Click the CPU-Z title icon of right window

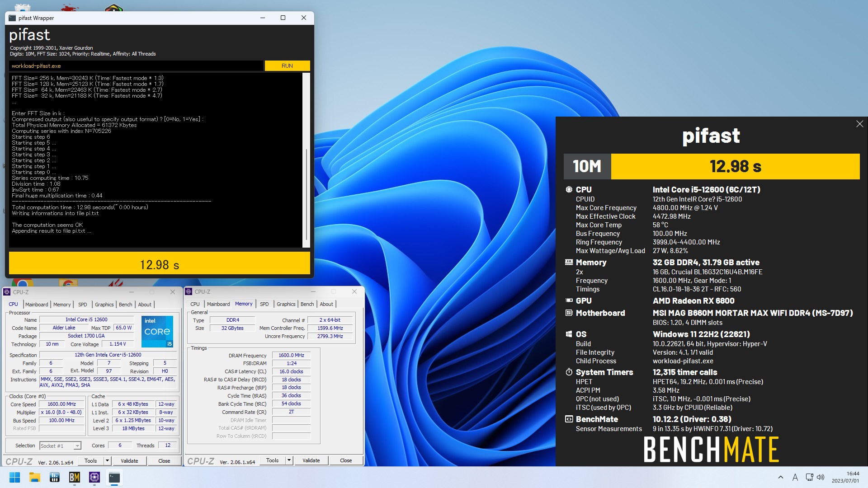(189, 291)
